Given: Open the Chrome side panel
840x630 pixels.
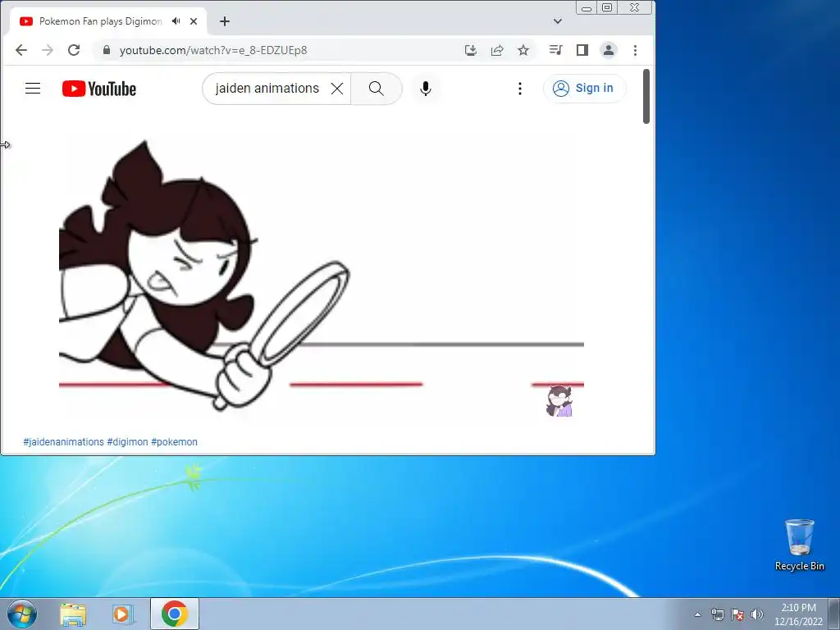Looking at the screenshot, I should pyautogui.click(x=582, y=50).
